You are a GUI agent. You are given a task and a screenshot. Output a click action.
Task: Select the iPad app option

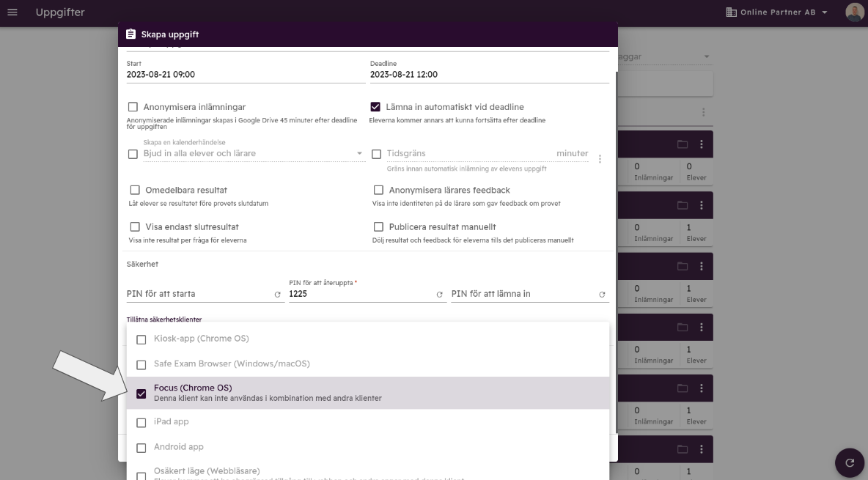coord(141,422)
